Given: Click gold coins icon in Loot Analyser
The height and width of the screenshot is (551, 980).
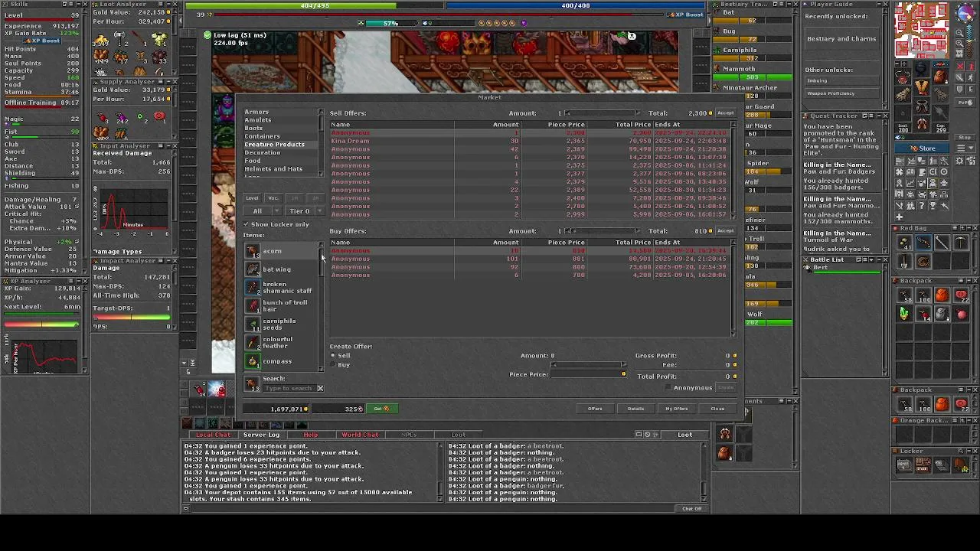Looking at the screenshot, I should coord(101,40).
